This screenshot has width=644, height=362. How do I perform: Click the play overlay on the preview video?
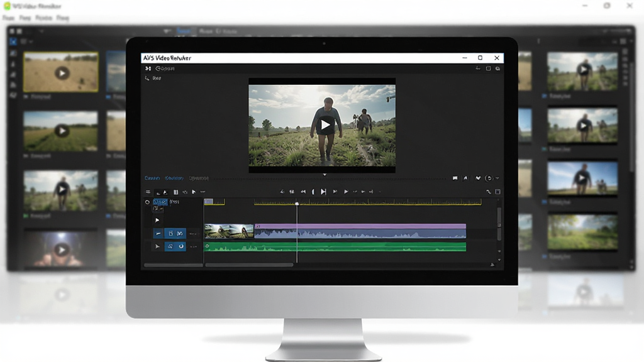325,124
